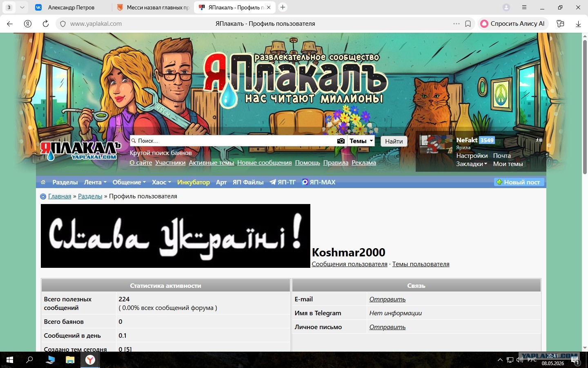Screen dimensions: 588x368
Task: Click the browser profile avatar icon
Action: [x=506, y=7]
